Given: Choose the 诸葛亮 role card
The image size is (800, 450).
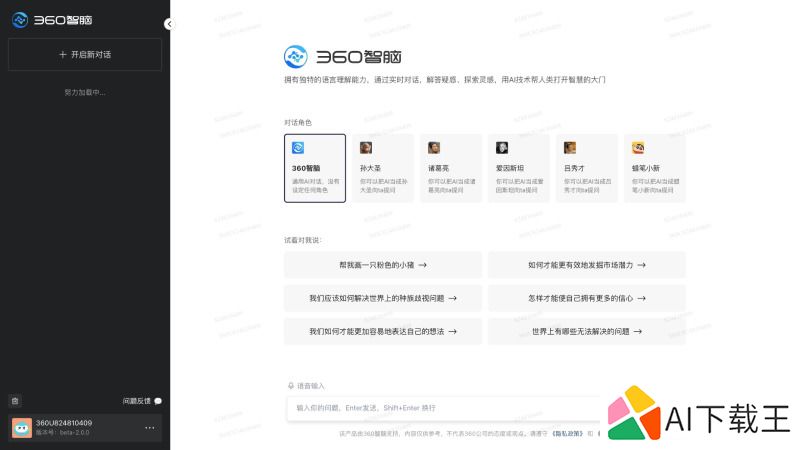Looking at the screenshot, I should pyautogui.click(x=451, y=168).
